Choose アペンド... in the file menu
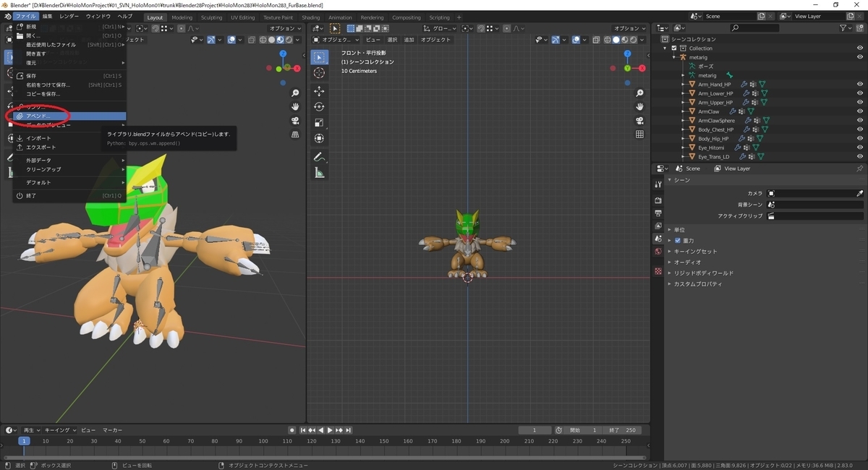The height and width of the screenshot is (470, 868). [69, 116]
